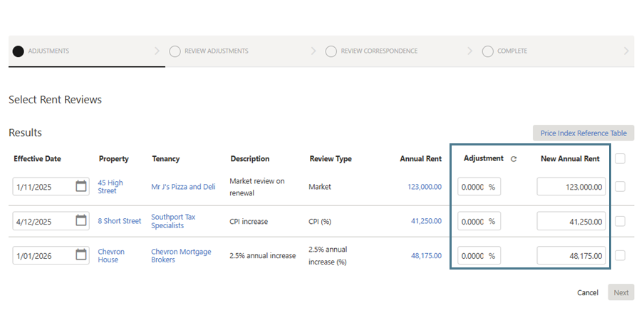The width and height of the screenshot is (644, 333).
Task: Tick the checkbox for 8 Short Street row
Action: (620, 221)
